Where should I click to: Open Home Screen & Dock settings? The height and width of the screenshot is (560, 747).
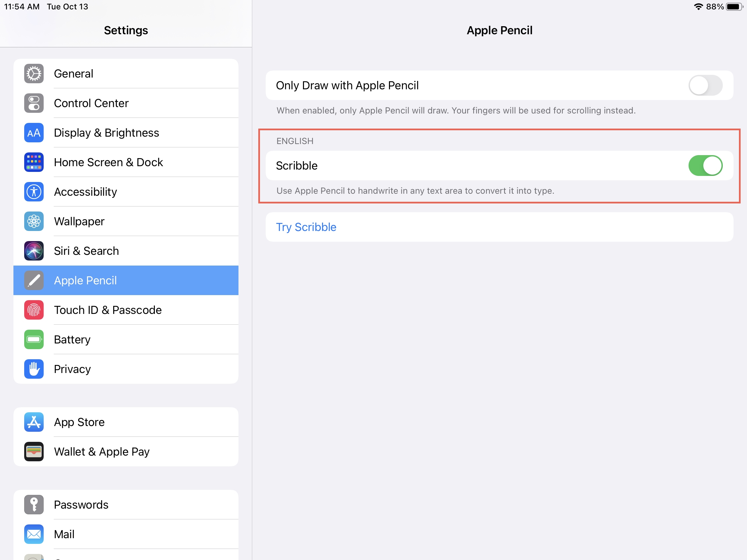(126, 162)
